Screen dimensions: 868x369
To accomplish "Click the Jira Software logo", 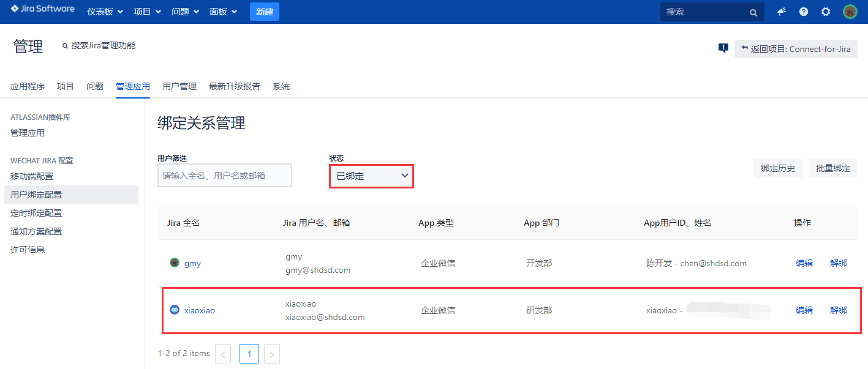I will pyautogui.click(x=42, y=10).
